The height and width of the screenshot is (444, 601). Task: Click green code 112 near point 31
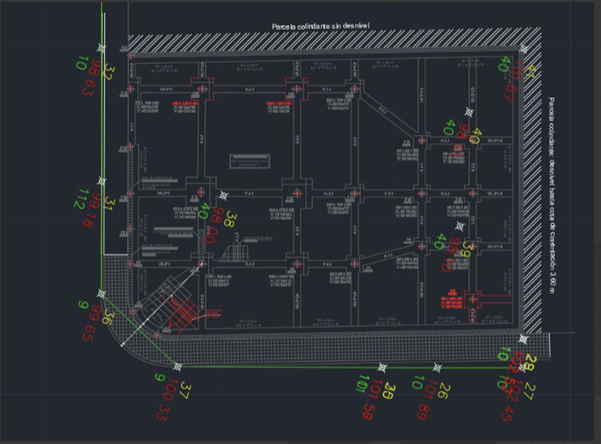81,199
